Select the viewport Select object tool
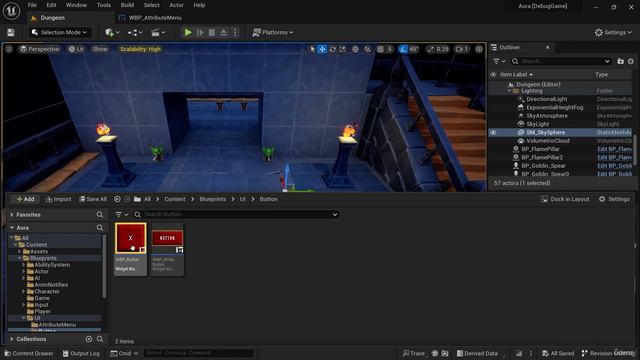 (312, 49)
